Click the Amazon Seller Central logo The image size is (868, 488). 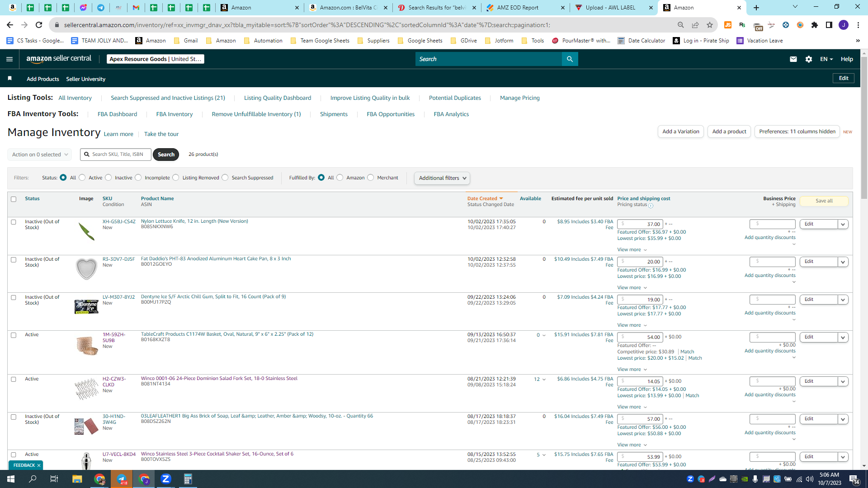(59, 59)
